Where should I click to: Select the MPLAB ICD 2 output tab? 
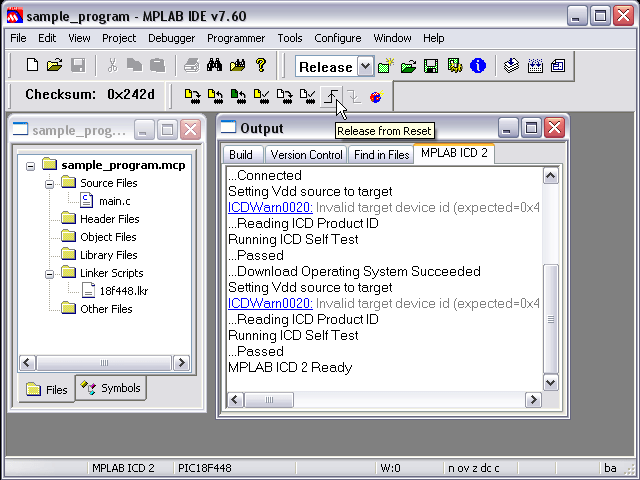(x=454, y=153)
